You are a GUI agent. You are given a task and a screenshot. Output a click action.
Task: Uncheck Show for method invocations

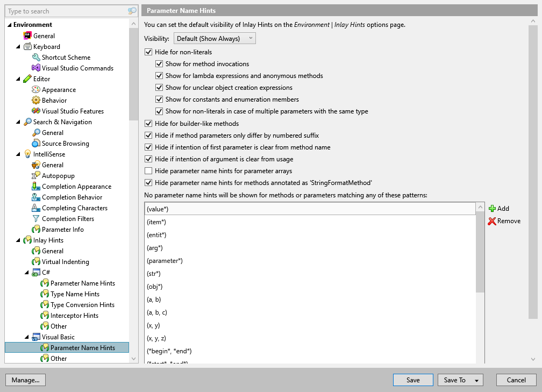tap(159, 63)
